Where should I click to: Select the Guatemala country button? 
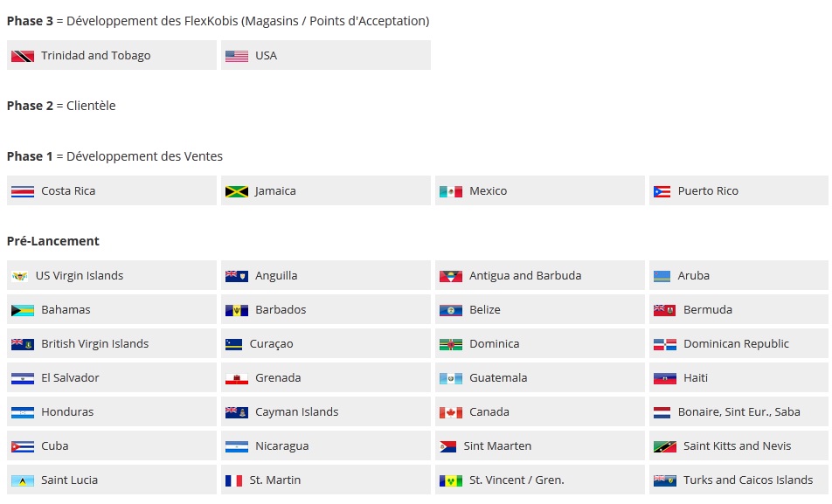pyautogui.click(x=539, y=377)
